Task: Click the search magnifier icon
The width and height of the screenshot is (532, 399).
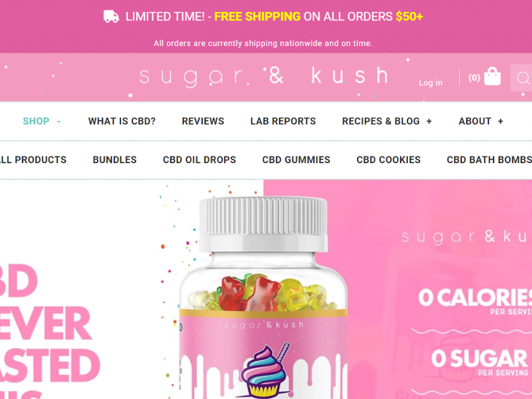Action: click(x=523, y=78)
